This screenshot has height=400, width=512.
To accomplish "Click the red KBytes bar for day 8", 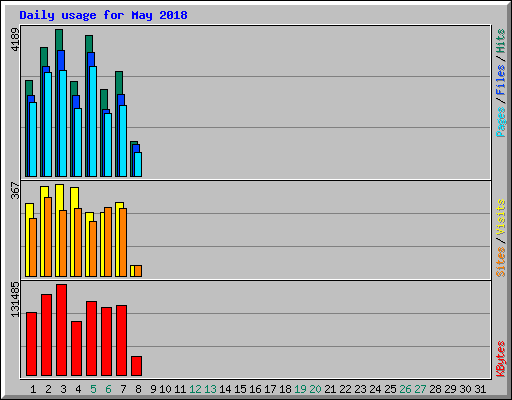I will [x=136, y=366].
